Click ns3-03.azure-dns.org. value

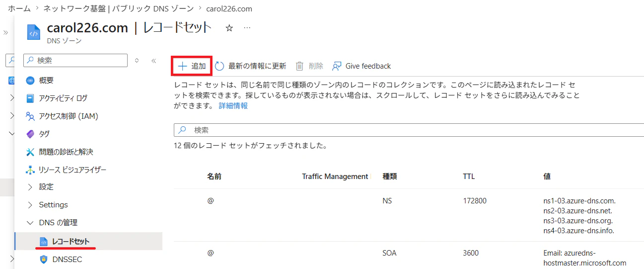578,221
